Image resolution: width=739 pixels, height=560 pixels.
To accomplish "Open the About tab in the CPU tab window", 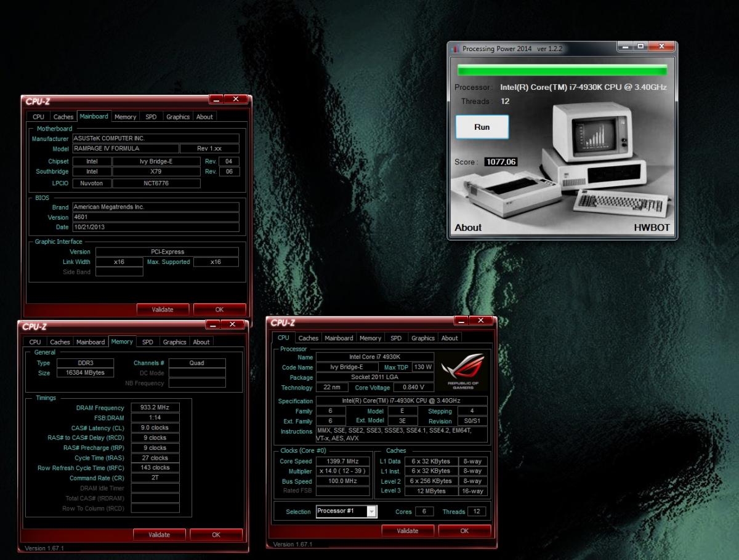I will 450,338.
